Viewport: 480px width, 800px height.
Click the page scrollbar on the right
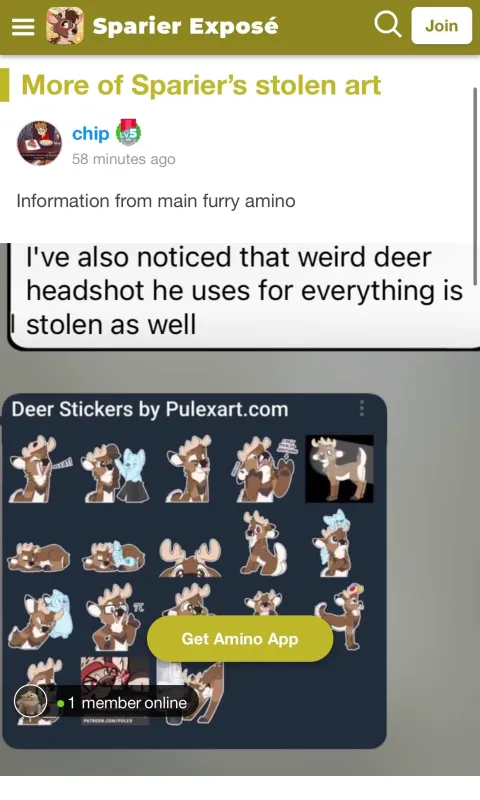click(x=475, y=186)
